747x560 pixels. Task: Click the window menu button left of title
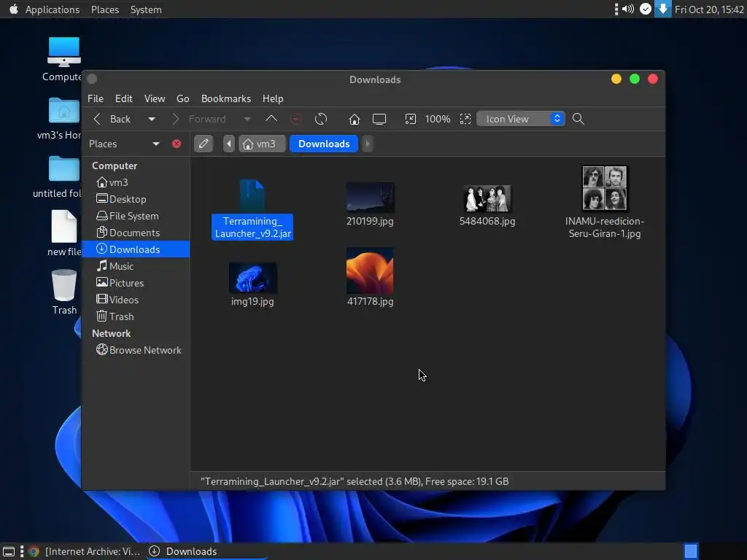tap(93, 79)
